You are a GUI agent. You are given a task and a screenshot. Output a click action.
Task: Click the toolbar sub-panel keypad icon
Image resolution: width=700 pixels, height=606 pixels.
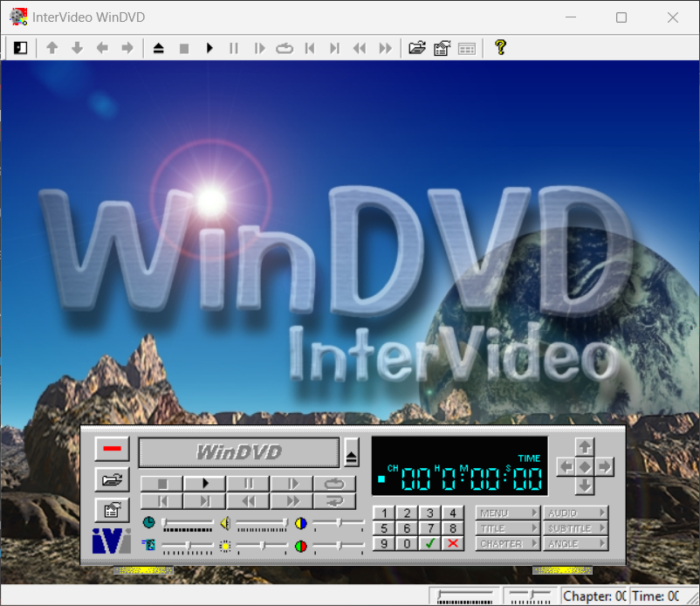click(467, 49)
